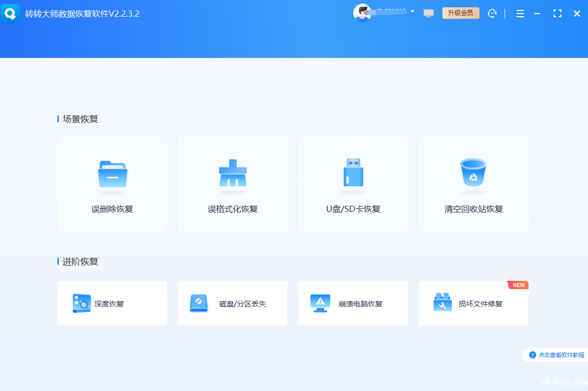Open 误删除恢复 by clicking the folder icon
The image size is (588, 391).
112,175
